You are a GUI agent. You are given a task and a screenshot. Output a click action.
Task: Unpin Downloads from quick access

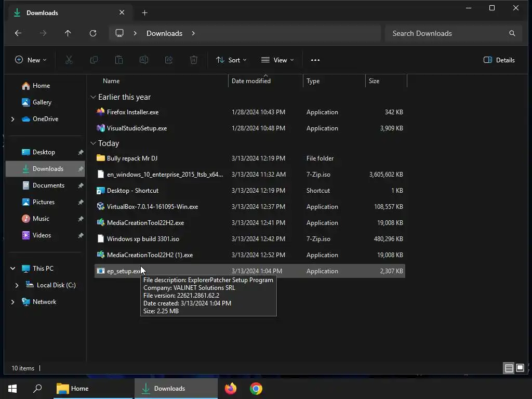point(81,169)
